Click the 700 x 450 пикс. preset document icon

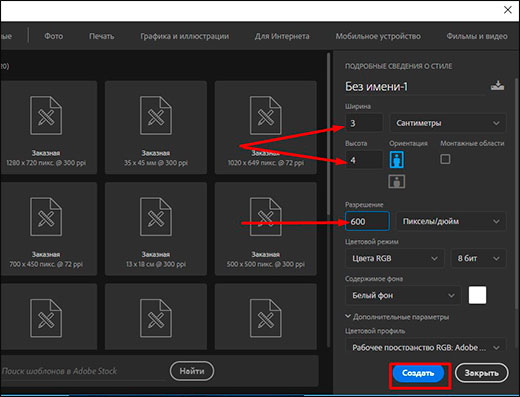pyautogui.click(x=46, y=217)
